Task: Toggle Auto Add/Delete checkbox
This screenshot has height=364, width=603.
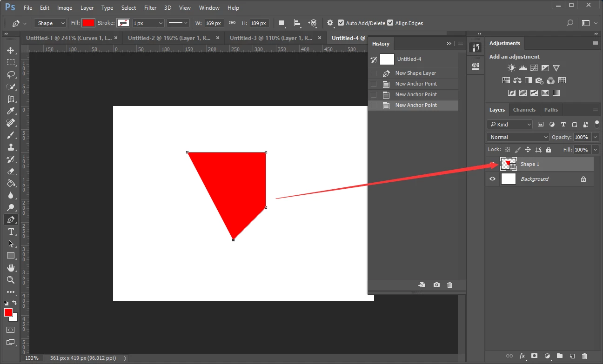Action: [341, 23]
